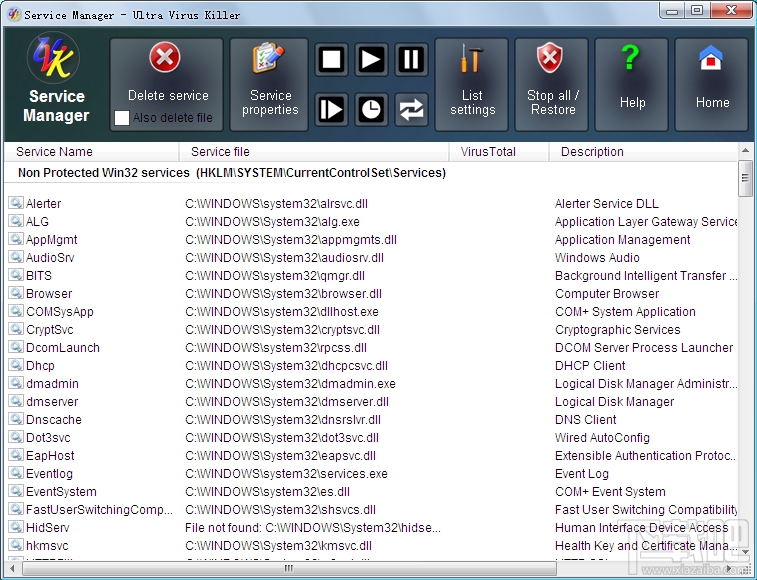Screen dimensions: 757x580
Task: Select the FastUserSwitchingComp... service name
Action: [99, 509]
